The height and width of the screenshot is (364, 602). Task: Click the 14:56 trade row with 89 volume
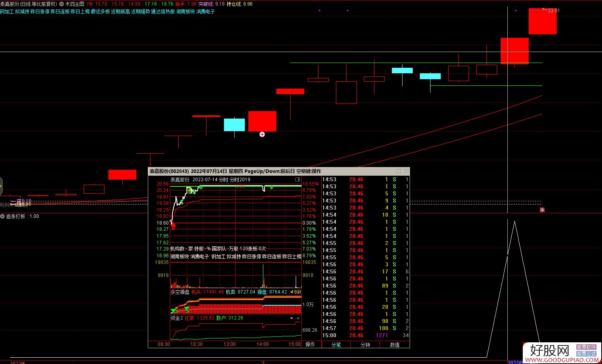[x=365, y=286]
